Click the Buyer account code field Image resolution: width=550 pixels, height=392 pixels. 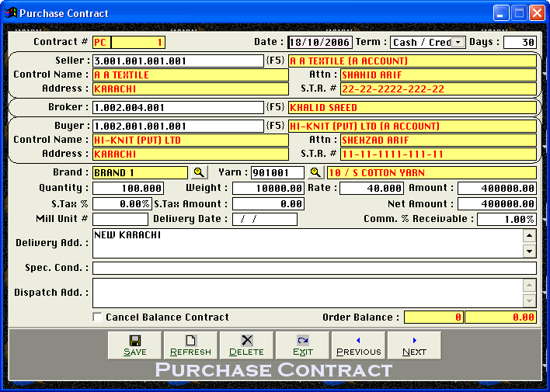178,127
